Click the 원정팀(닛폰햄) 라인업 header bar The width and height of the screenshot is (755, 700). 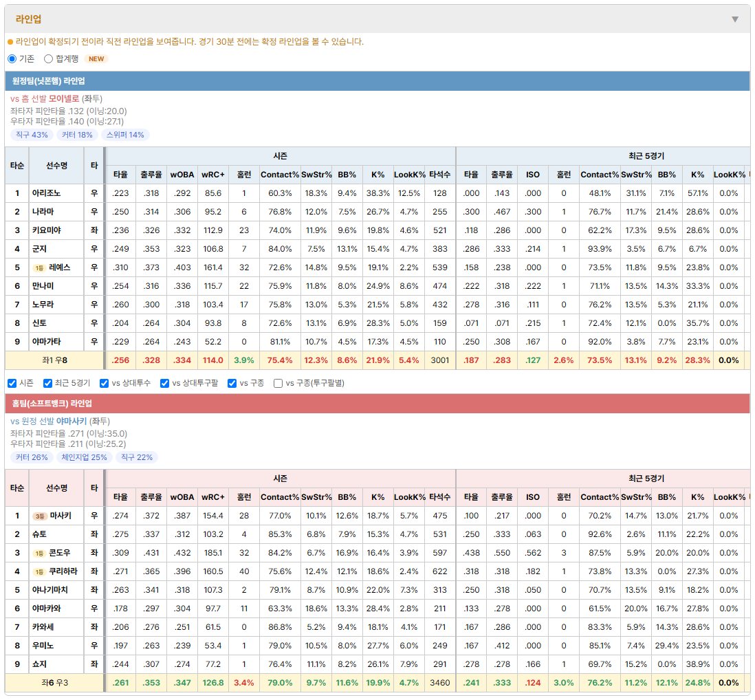pyautogui.click(x=377, y=81)
